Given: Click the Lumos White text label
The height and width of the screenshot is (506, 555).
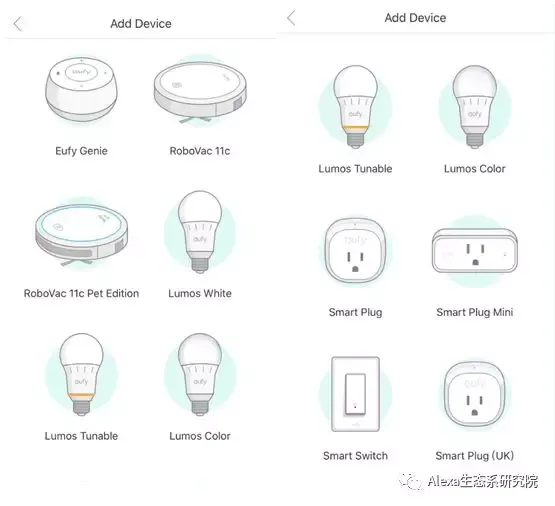Looking at the screenshot, I should tap(200, 293).
